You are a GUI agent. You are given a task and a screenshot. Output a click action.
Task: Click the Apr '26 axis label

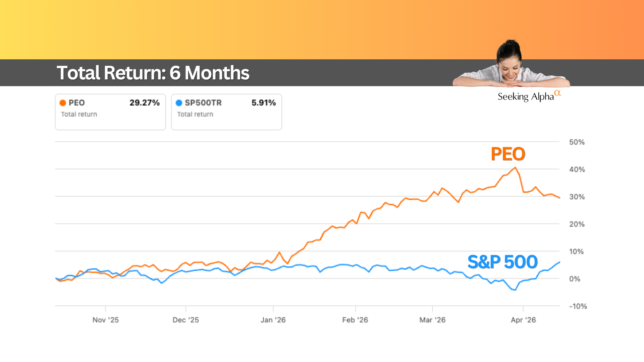point(523,320)
